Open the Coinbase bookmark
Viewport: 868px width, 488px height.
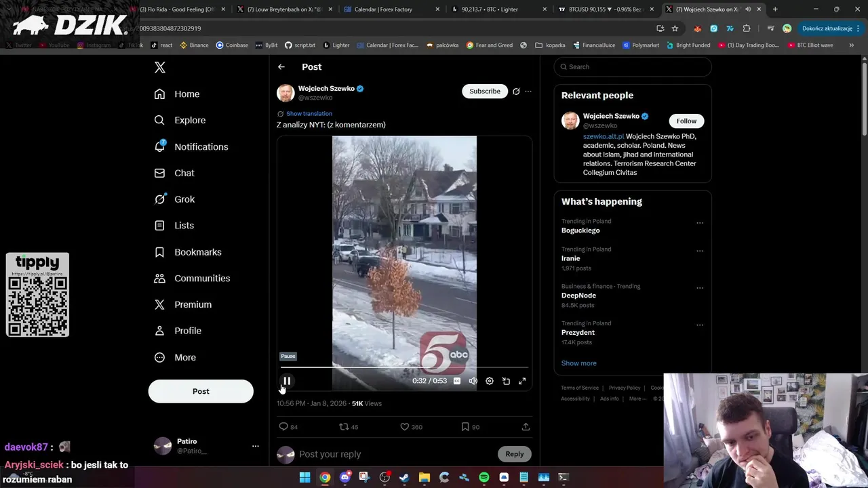pyautogui.click(x=232, y=45)
